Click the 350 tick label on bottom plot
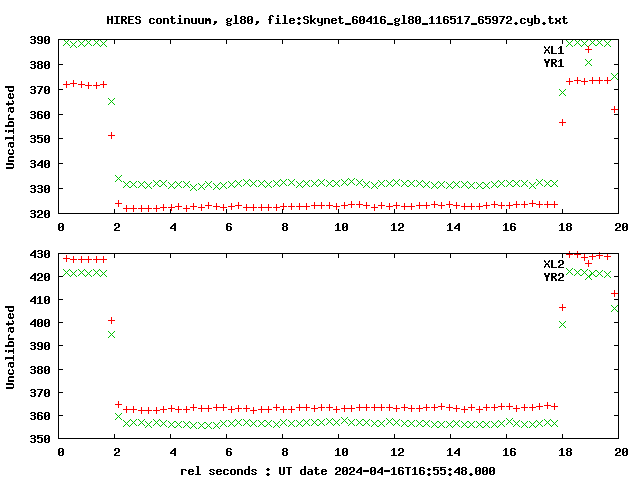The width and height of the screenshot is (640, 480). coord(40,439)
